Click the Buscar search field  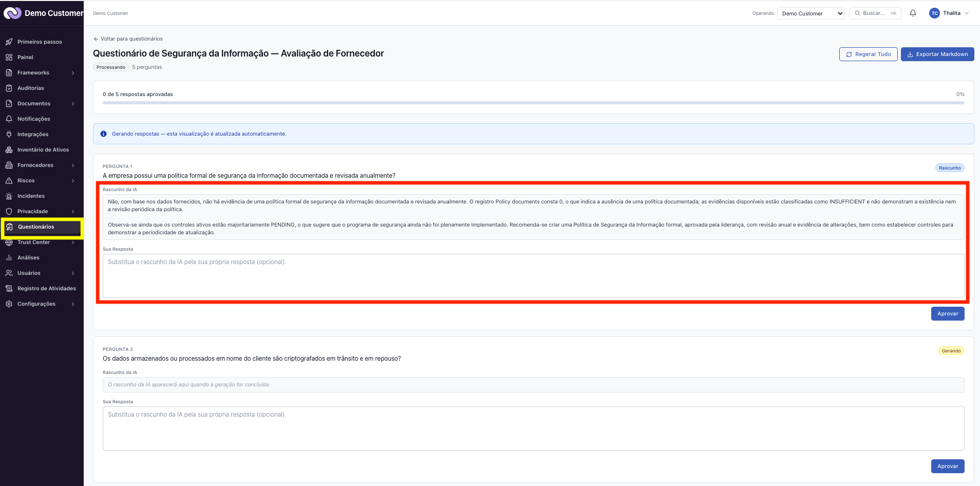[875, 13]
